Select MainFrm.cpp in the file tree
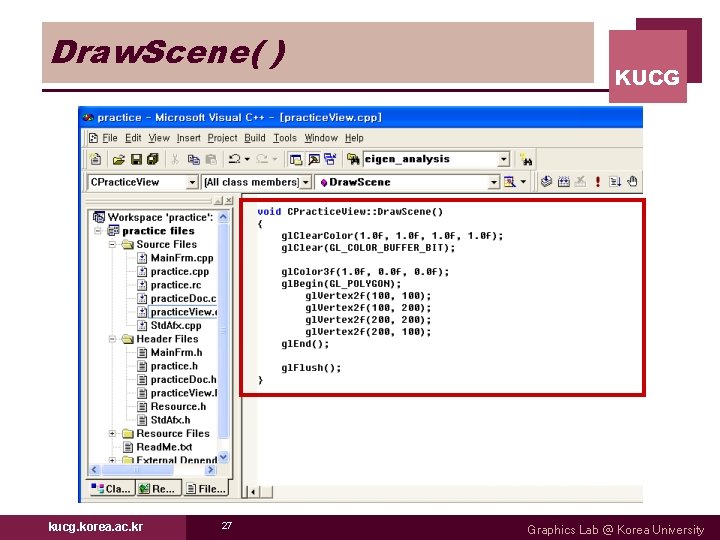 tap(182, 258)
